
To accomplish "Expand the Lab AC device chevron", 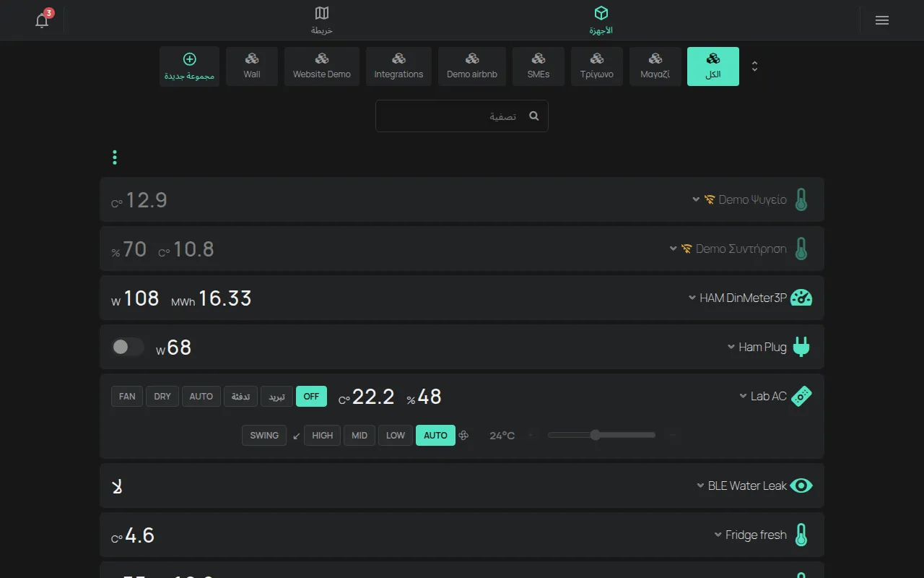I will click(744, 396).
